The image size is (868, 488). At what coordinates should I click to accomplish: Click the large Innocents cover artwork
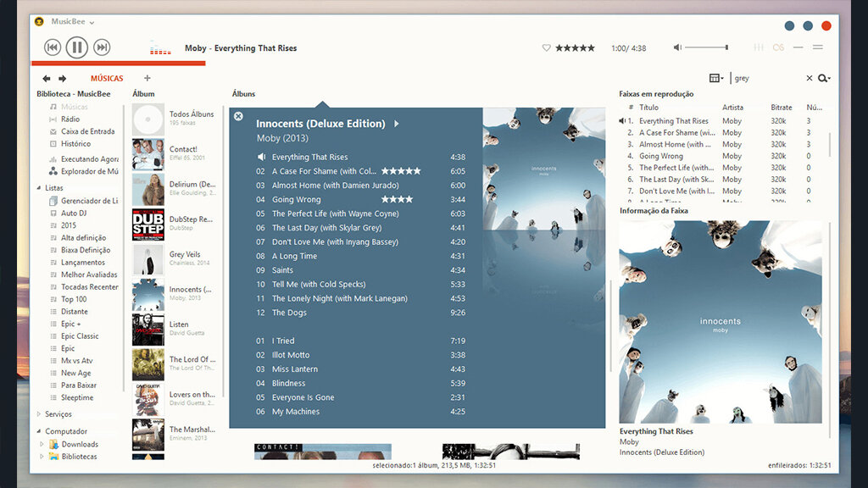tap(721, 322)
